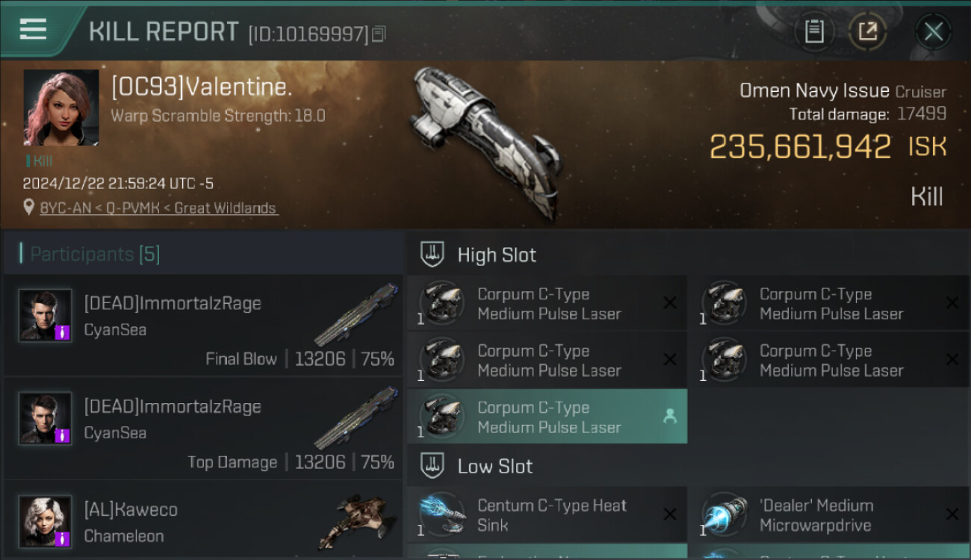This screenshot has width=971, height=560.
Task: Open the hamburger menu
Action: click(x=33, y=29)
